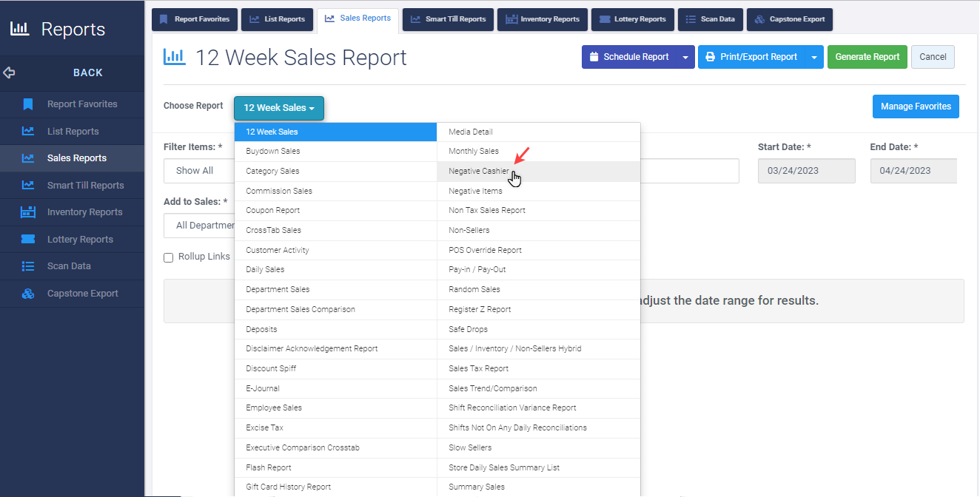Select Register Z Report
The image size is (980, 497).
[x=539, y=309]
